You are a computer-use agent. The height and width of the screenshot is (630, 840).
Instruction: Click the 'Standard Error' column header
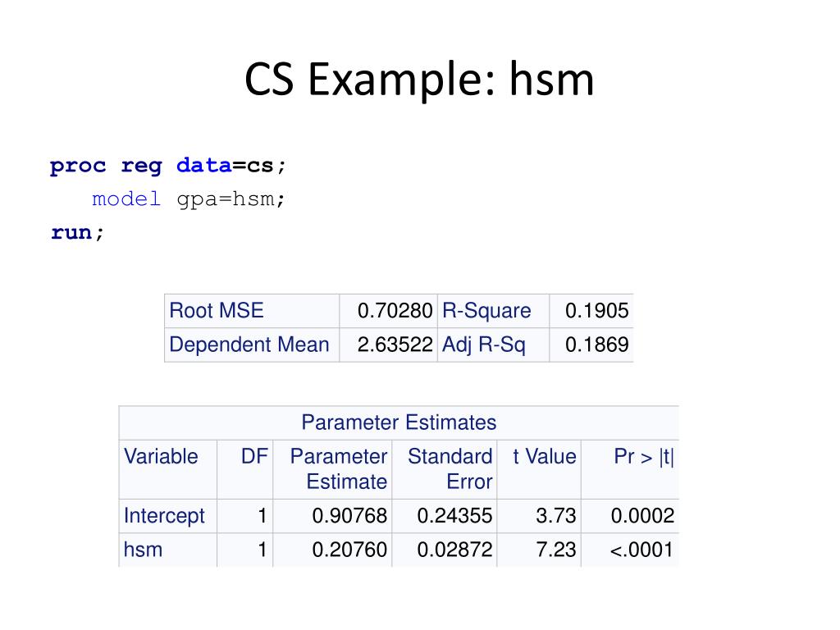point(450,468)
